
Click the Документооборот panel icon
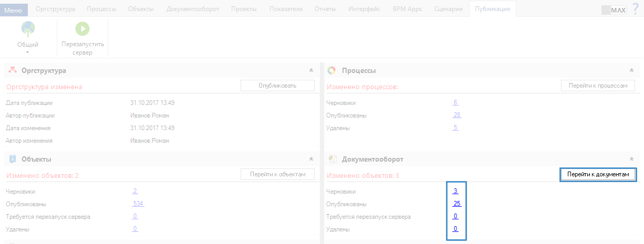(331, 159)
